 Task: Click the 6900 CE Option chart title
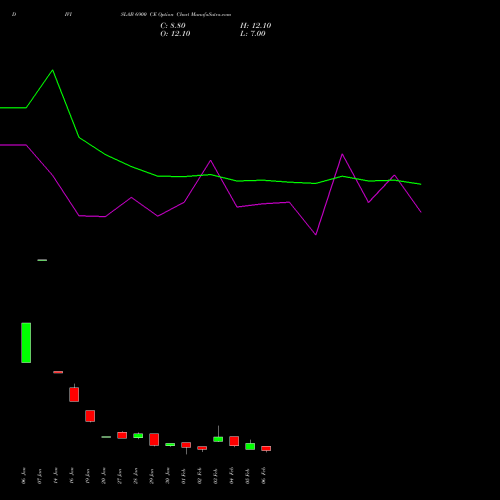pos(176,15)
